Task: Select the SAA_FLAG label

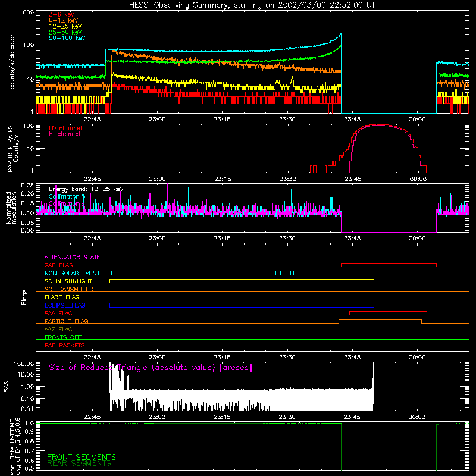Action: click(58, 314)
